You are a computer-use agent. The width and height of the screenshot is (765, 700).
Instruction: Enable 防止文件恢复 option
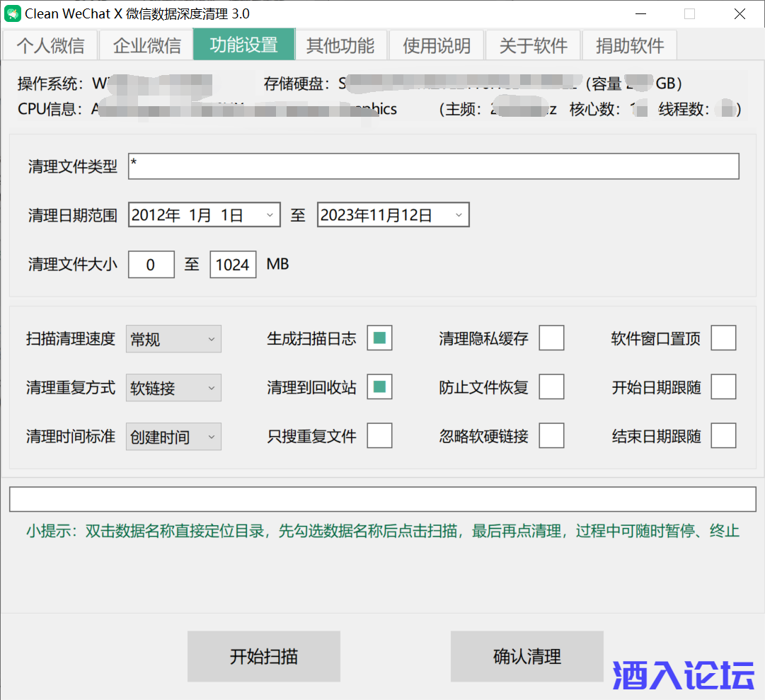551,387
